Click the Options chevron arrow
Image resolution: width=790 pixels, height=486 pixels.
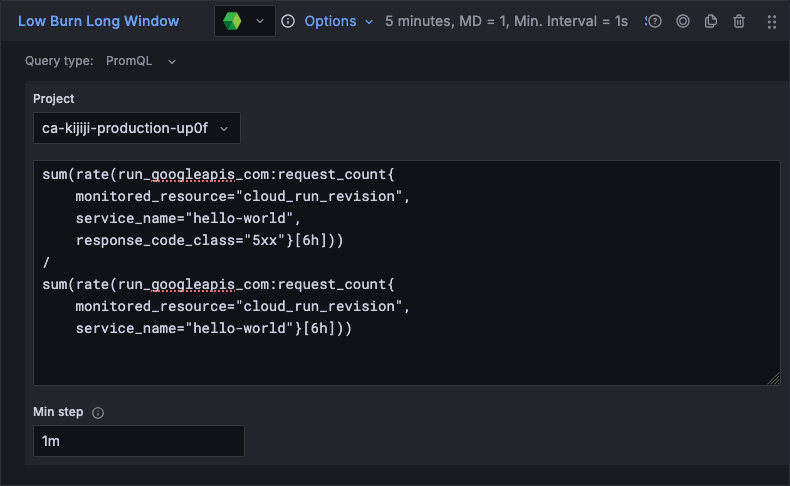(x=369, y=21)
